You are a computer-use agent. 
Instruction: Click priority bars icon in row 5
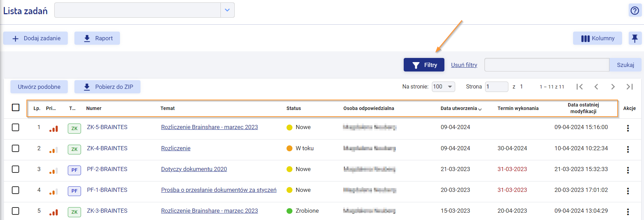click(54, 212)
